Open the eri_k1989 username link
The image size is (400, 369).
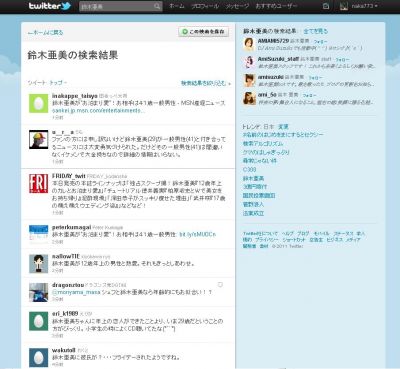click(65, 314)
